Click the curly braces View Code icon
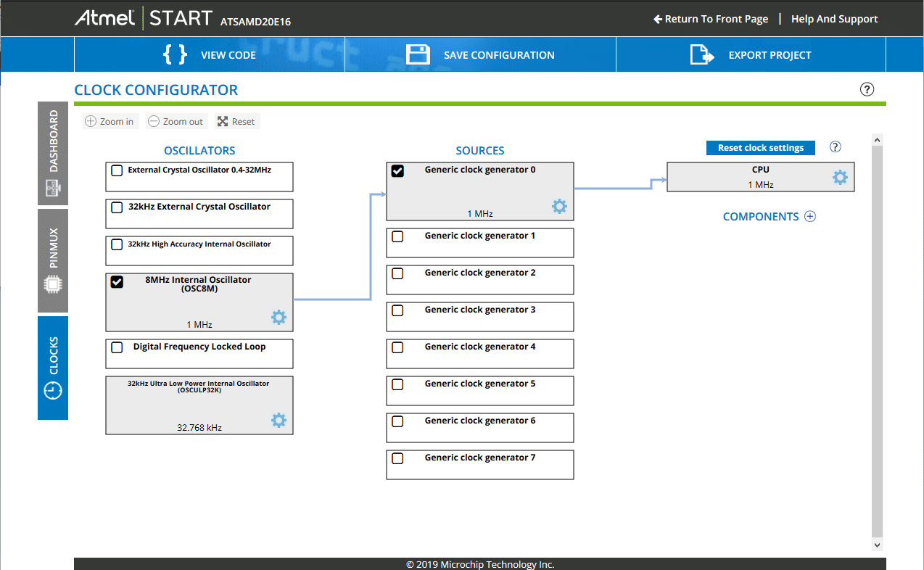This screenshot has height=570, width=924. click(x=175, y=54)
